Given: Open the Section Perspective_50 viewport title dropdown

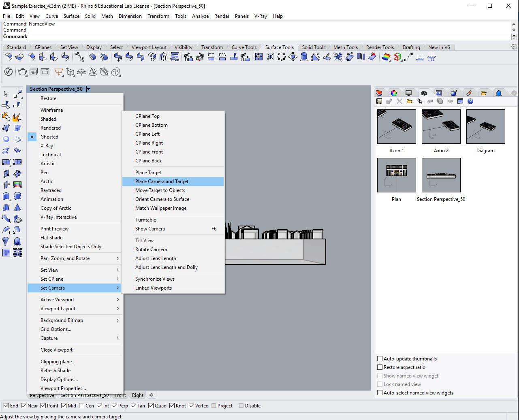Looking at the screenshot, I should click(x=88, y=89).
